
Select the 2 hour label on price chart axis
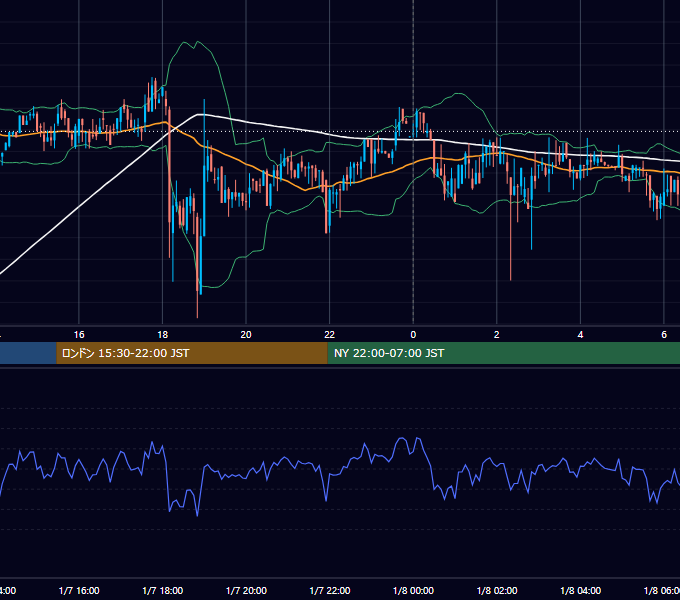[497, 335]
